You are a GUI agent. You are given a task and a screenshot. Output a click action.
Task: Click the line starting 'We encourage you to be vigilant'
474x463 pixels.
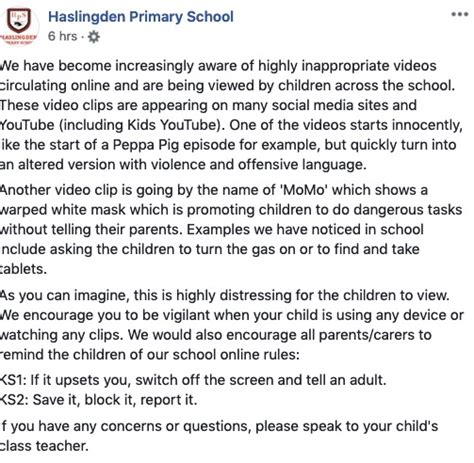point(232,315)
